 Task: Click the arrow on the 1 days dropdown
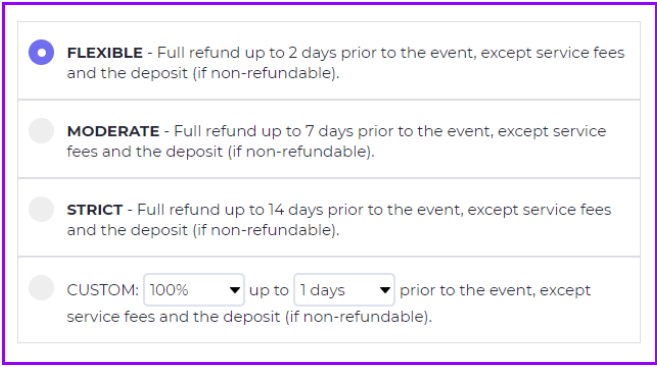[x=385, y=290]
